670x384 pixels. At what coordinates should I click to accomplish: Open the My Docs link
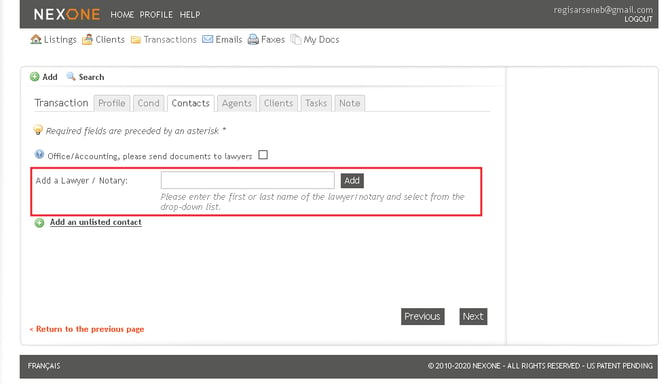pos(321,39)
